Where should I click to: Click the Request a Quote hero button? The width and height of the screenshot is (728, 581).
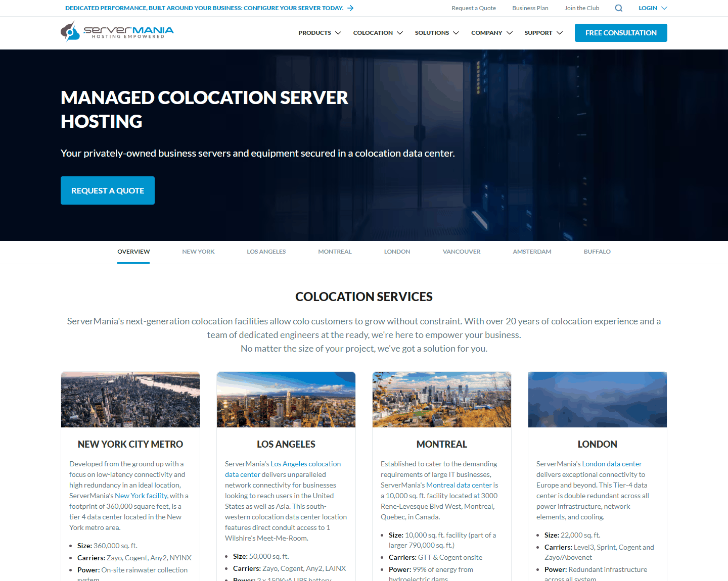coord(108,190)
